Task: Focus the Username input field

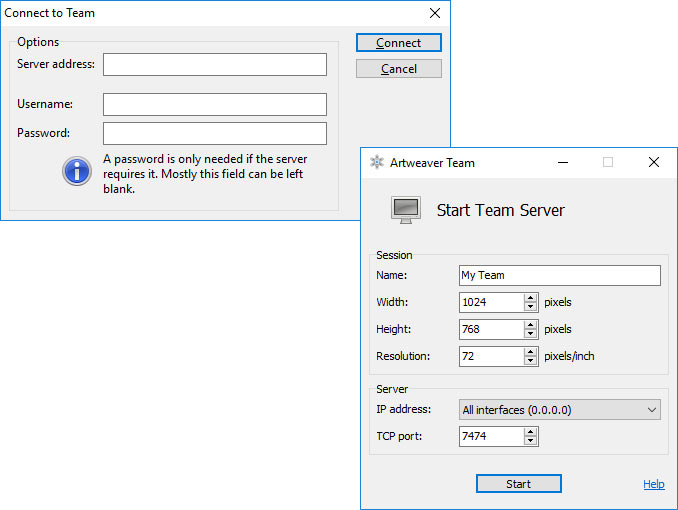Action: click(215, 104)
